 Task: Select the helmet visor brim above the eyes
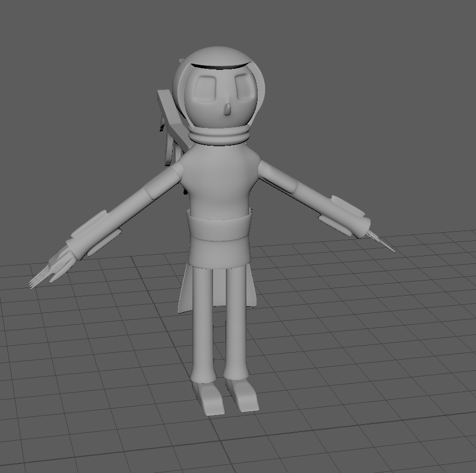(x=221, y=66)
